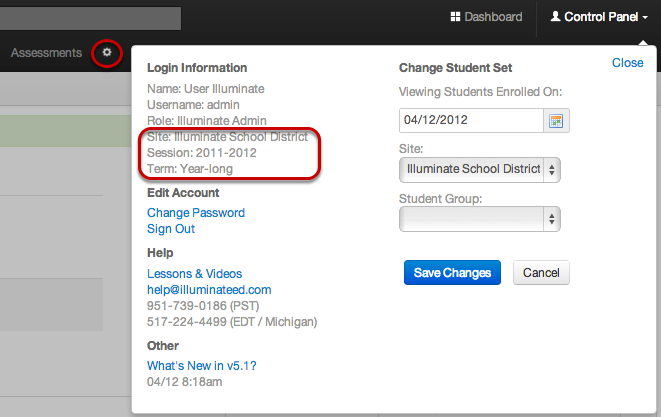Click the Role: Illuminate Admin text
The width and height of the screenshot is (661, 417).
[207, 121]
